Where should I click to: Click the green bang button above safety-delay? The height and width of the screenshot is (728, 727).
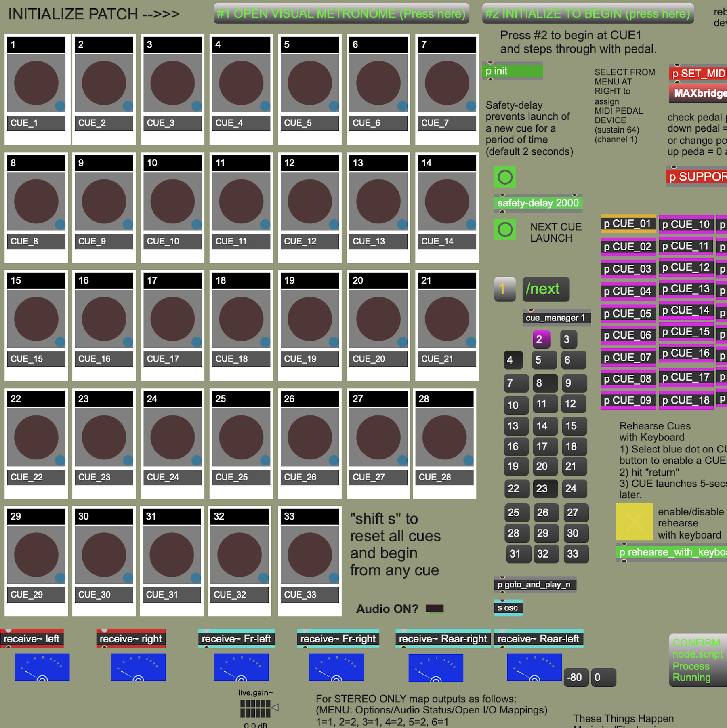pos(505,177)
